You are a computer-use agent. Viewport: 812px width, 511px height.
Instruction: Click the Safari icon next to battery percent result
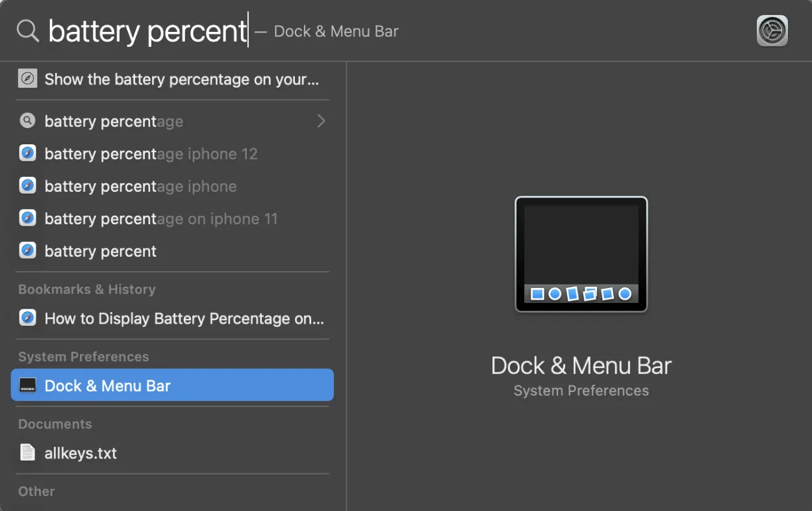27,250
